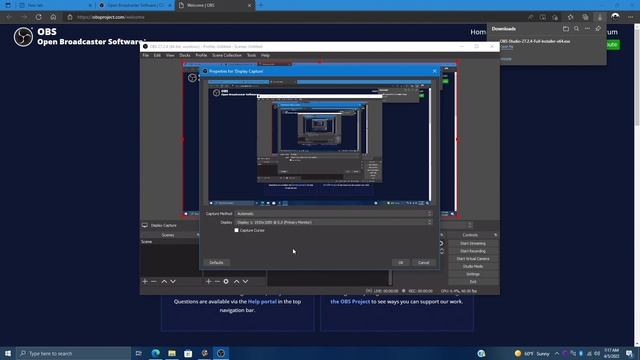
Task: Add a source with the plus icon
Action: click(x=208, y=282)
